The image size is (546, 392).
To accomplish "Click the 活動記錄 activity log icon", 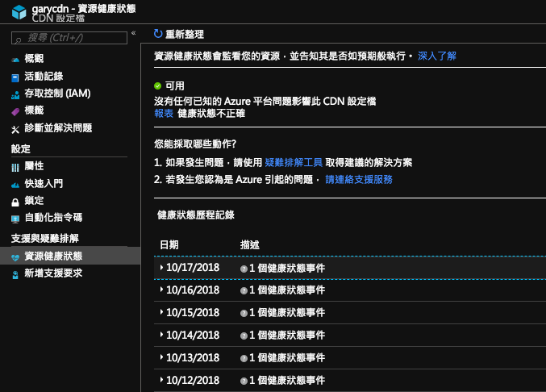I will pos(15,77).
